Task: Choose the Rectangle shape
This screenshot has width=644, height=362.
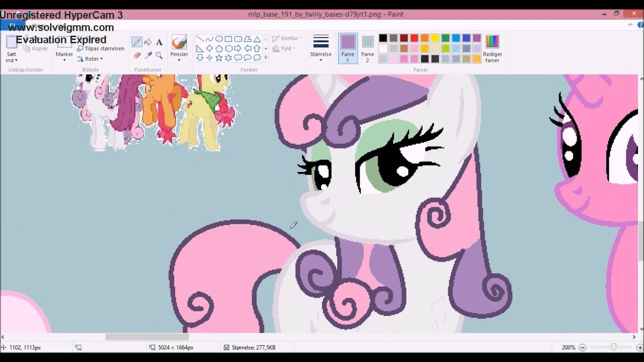Action: tap(228, 39)
